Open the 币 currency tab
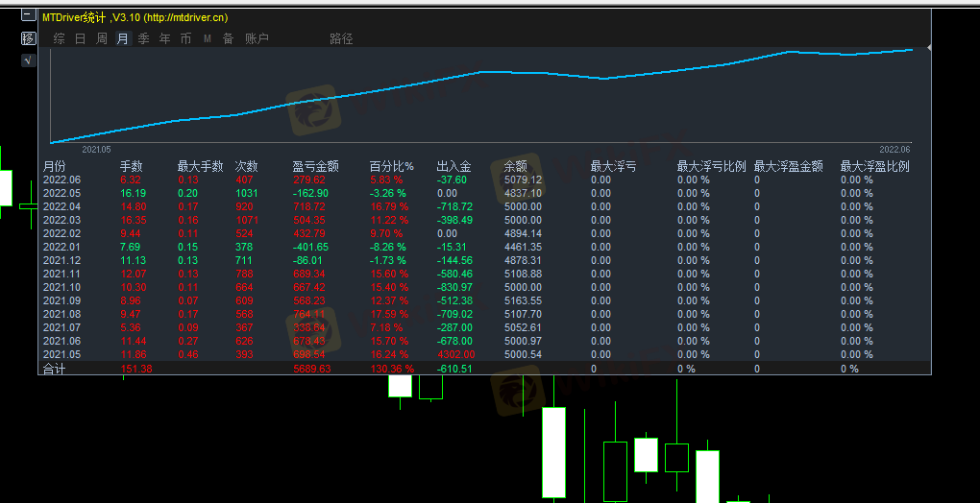The image size is (980, 503). click(185, 38)
